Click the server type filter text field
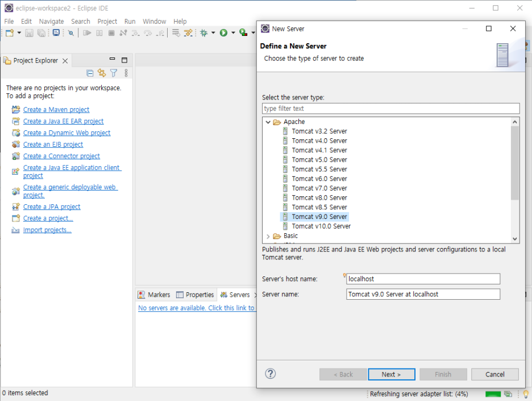 click(x=390, y=109)
